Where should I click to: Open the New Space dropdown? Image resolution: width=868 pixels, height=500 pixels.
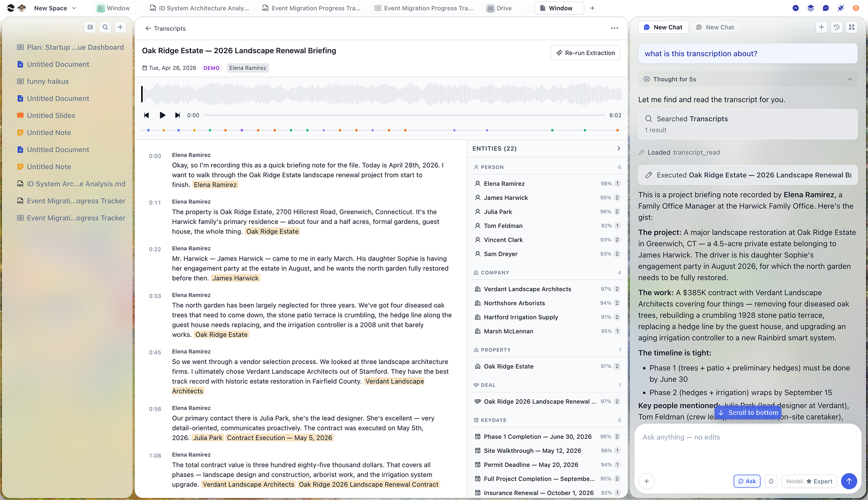55,8
